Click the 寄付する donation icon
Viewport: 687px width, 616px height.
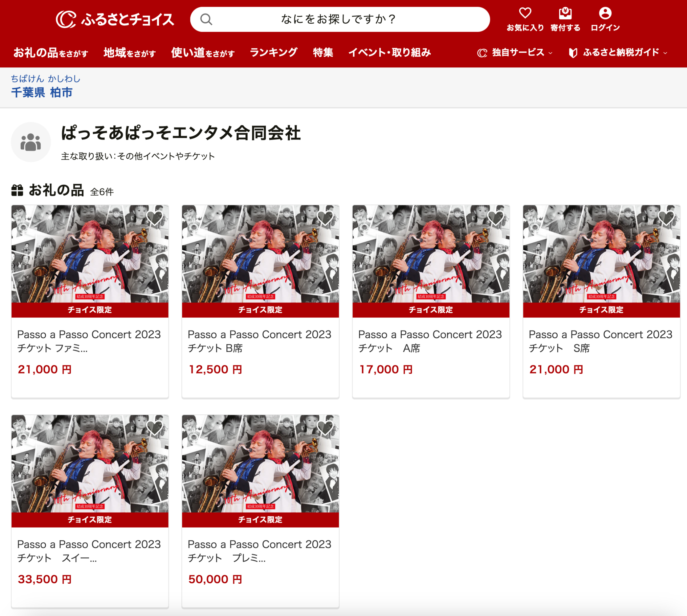pos(565,14)
